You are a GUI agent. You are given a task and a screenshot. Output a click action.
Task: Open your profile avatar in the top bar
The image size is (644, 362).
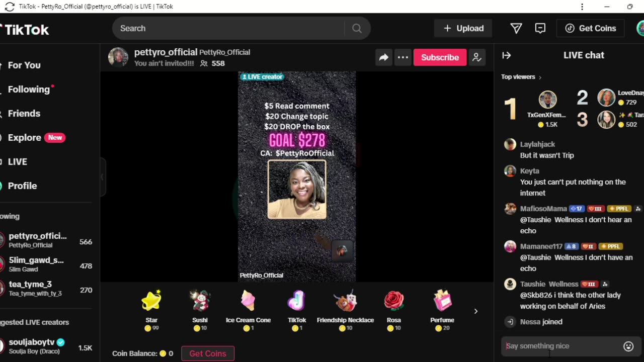(640, 28)
